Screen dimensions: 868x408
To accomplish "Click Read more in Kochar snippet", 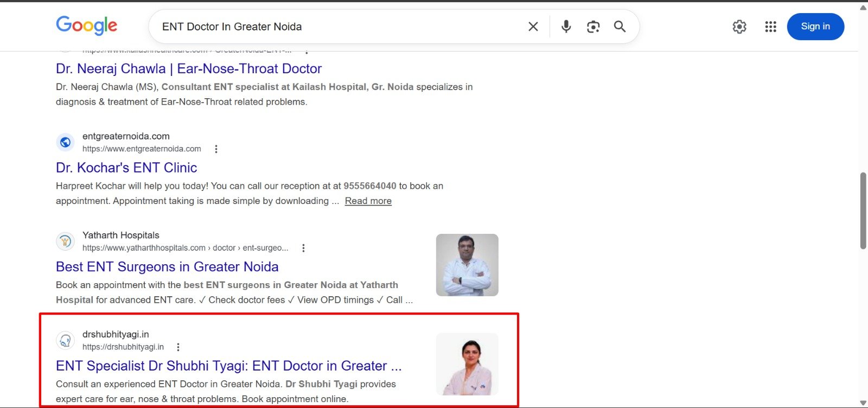I will pyautogui.click(x=368, y=201).
